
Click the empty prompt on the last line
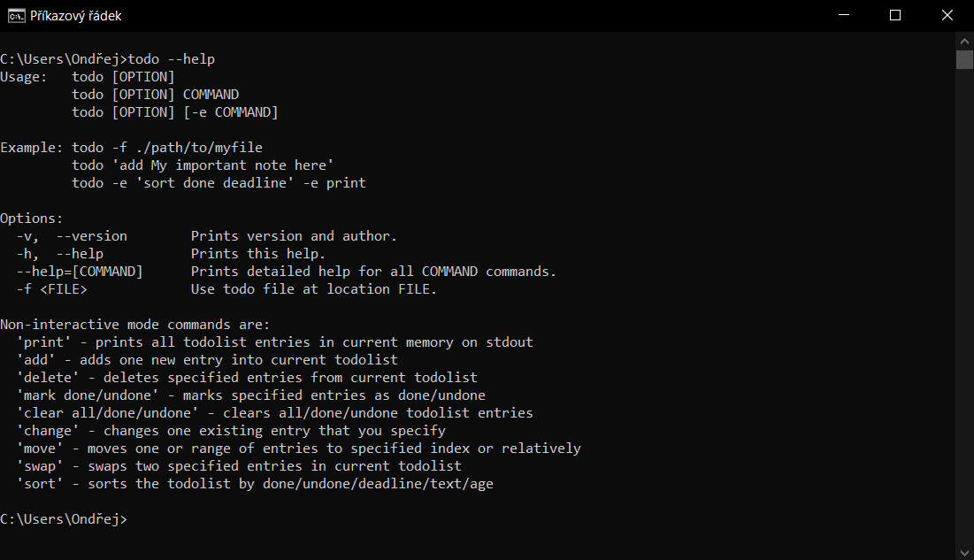[131, 519]
